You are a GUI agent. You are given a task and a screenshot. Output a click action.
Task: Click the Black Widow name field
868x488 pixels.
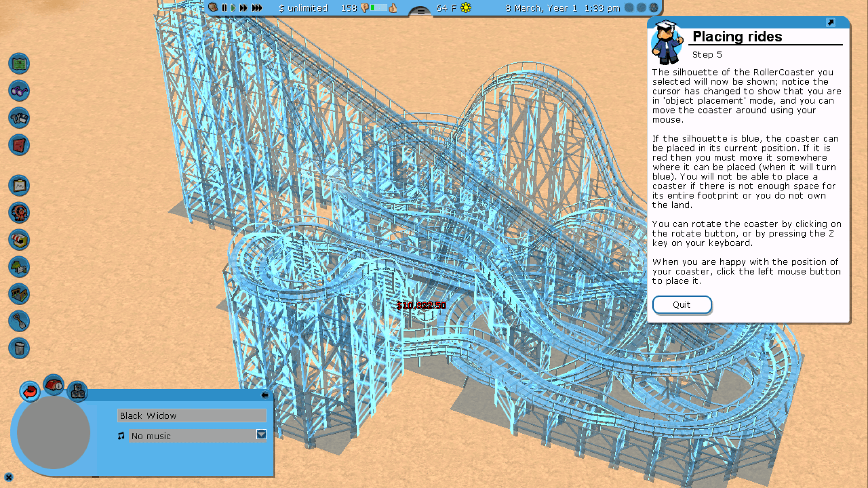192,416
